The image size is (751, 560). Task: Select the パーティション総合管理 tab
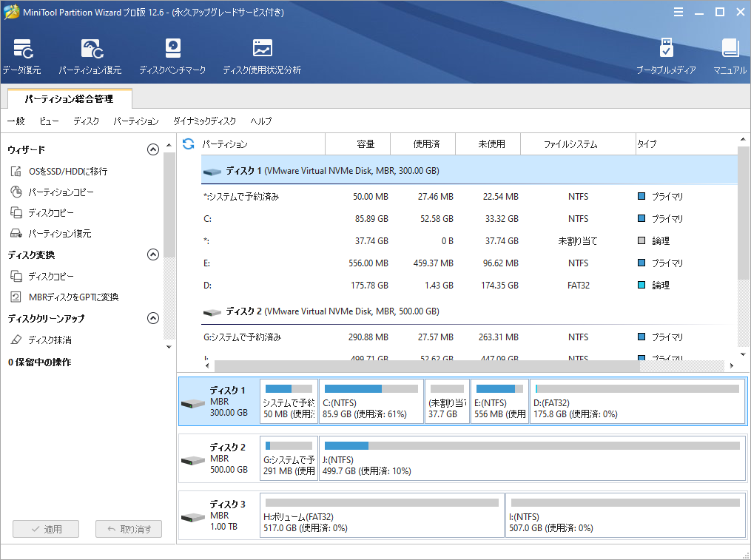pos(70,98)
